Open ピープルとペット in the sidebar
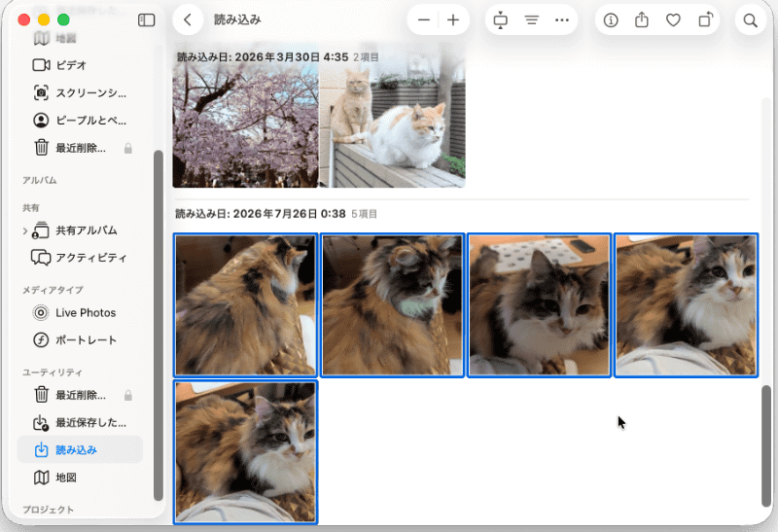 [81, 120]
